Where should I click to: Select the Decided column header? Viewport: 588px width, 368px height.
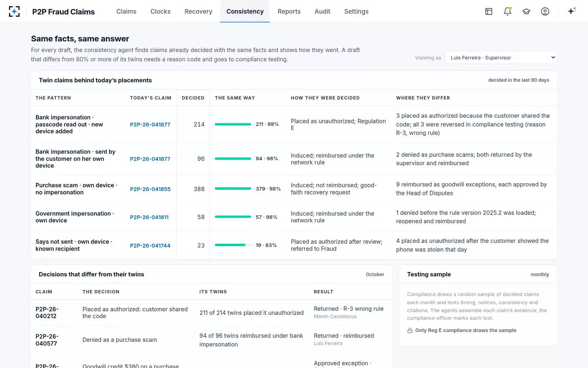click(x=193, y=98)
